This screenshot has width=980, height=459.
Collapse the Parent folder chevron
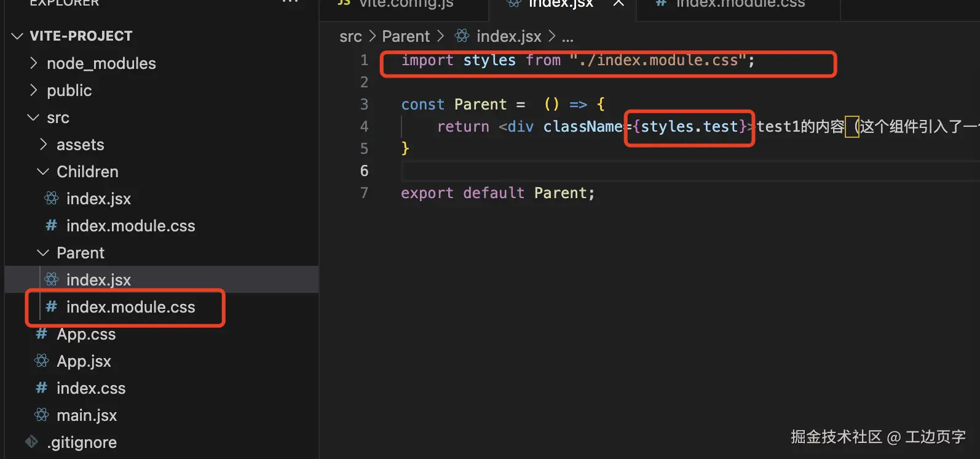(43, 253)
